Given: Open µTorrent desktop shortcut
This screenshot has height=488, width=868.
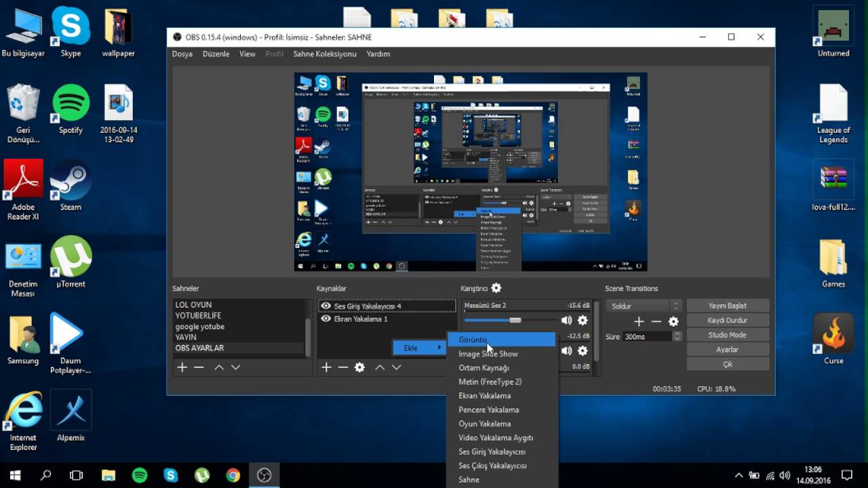Looking at the screenshot, I should coord(71,262).
